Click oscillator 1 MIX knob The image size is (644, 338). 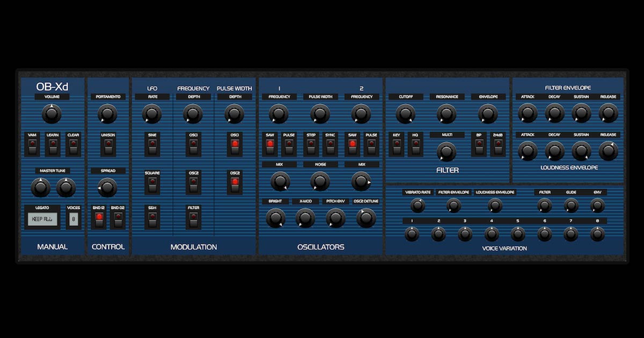pos(280,181)
